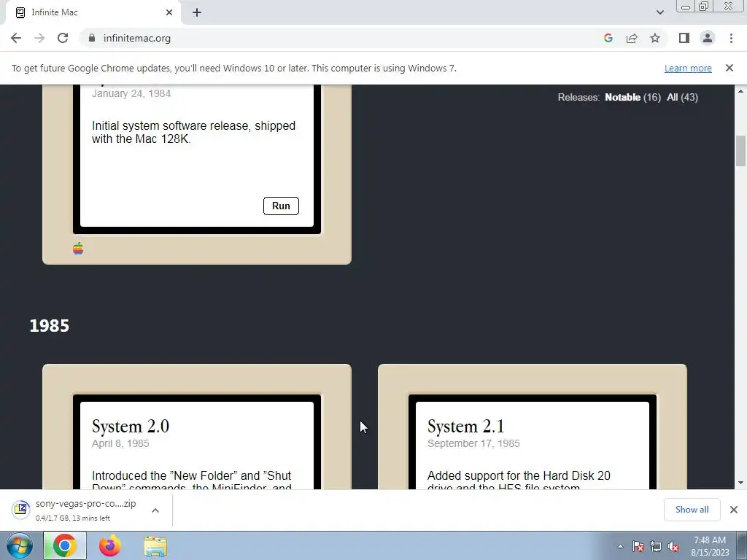
Task: Open Windows Explorer from the taskbar
Action: click(x=156, y=546)
